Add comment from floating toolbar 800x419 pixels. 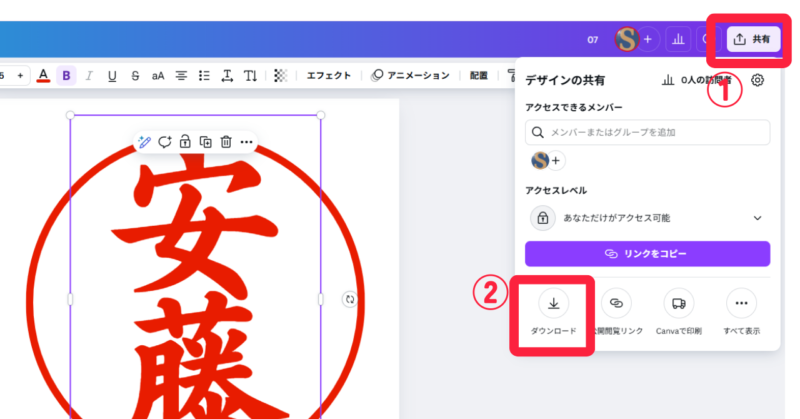point(165,142)
